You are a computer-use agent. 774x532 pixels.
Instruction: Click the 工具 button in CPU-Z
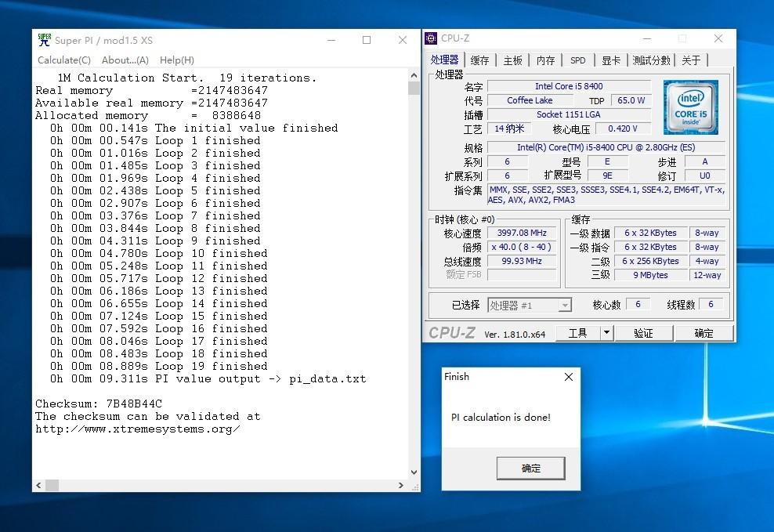coord(577,333)
